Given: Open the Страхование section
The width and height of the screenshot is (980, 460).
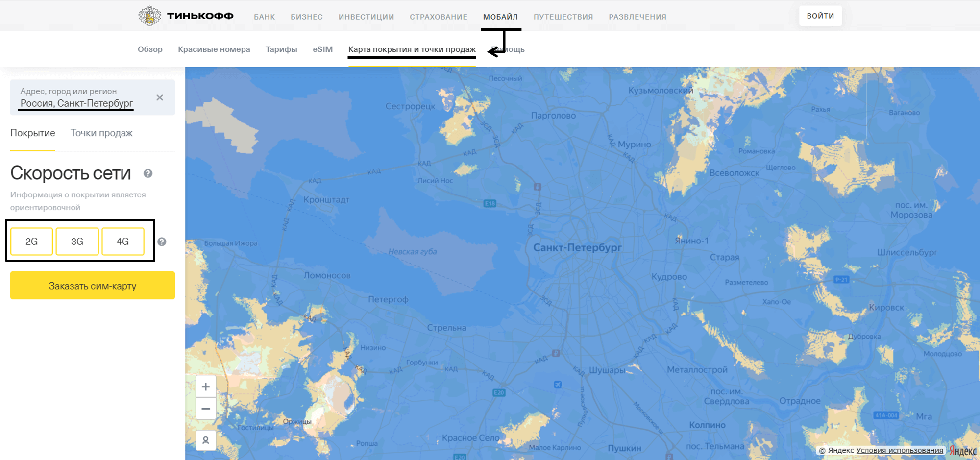Looking at the screenshot, I should [439, 17].
